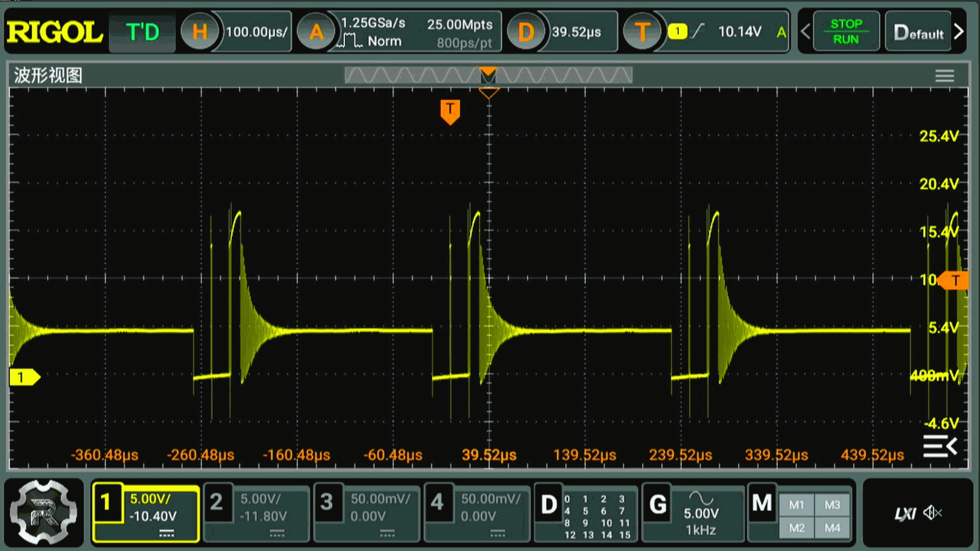This screenshot has width=980, height=551.
Task: Open the G signal generator settings
Action: pyautogui.click(x=657, y=505)
